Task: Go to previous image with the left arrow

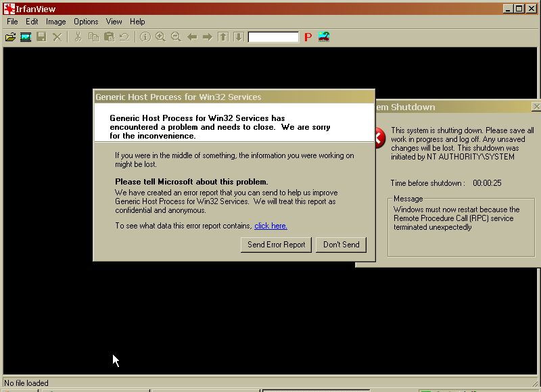Action: (191, 36)
